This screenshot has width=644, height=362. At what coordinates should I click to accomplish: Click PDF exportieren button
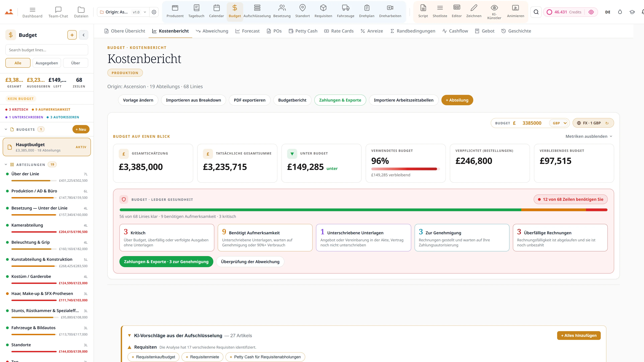coord(250,100)
